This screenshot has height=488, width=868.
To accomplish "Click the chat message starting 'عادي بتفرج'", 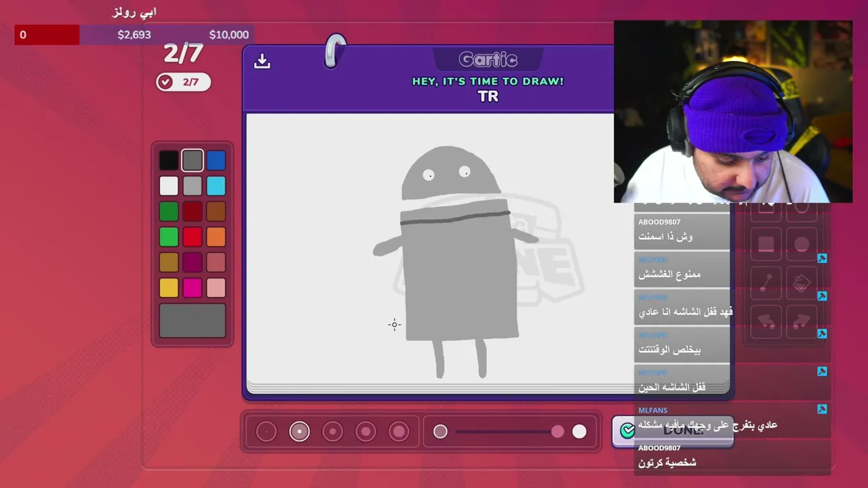I will click(x=708, y=425).
